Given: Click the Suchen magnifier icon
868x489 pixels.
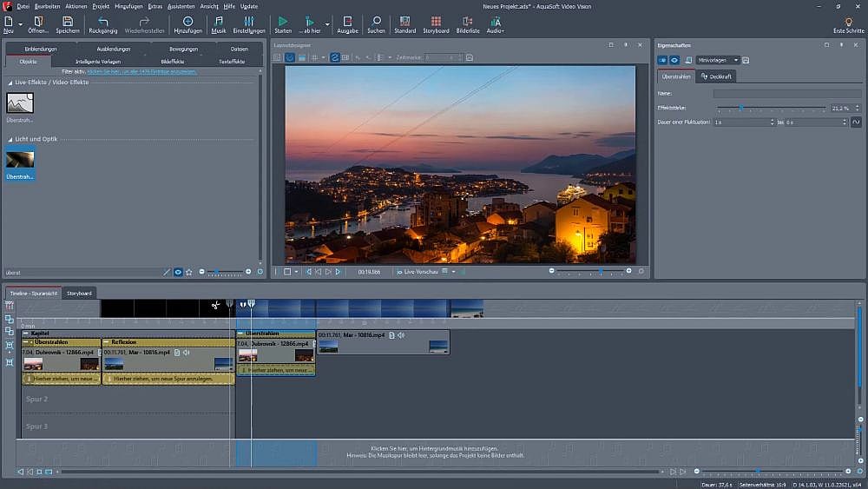Looking at the screenshot, I should (x=376, y=22).
